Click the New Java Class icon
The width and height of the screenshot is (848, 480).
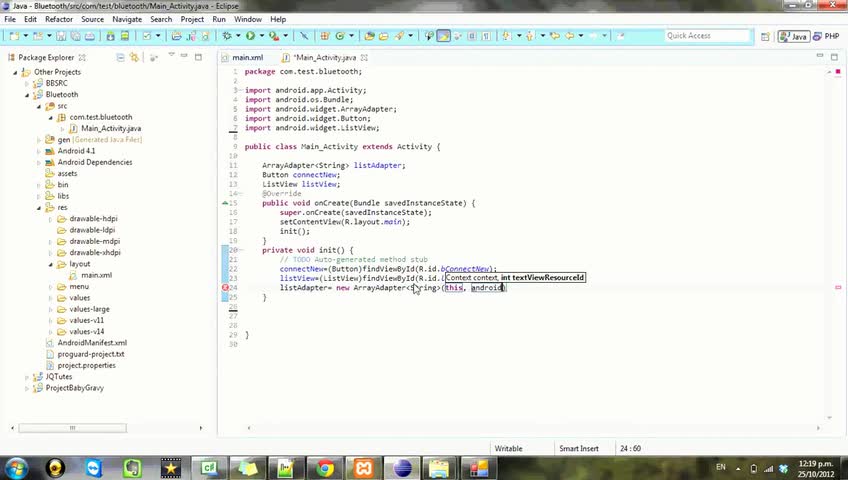click(340, 36)
